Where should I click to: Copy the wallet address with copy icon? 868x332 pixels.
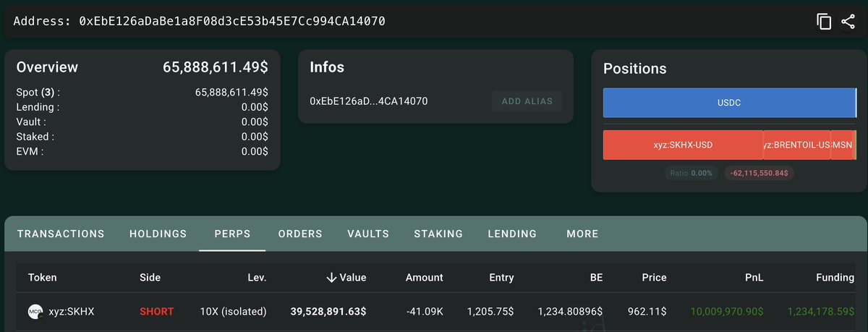tap(824, 22)
